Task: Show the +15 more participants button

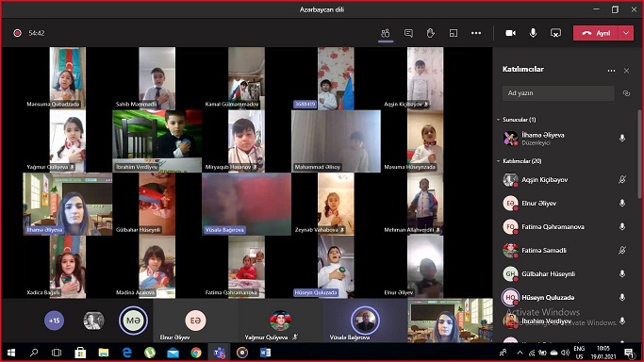Action: tap(54, 321)
